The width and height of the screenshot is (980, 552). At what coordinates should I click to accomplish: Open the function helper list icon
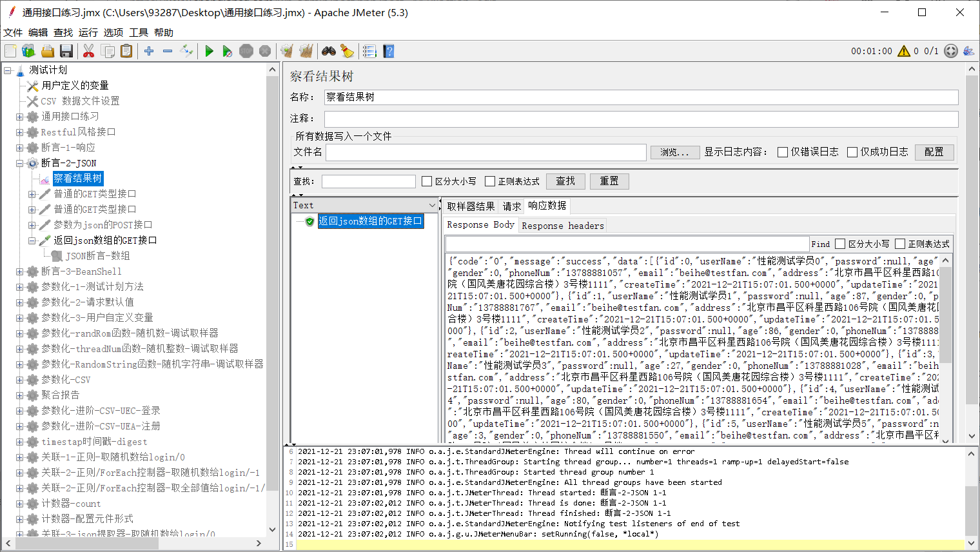pyautogui.click(x=369, y=51)
